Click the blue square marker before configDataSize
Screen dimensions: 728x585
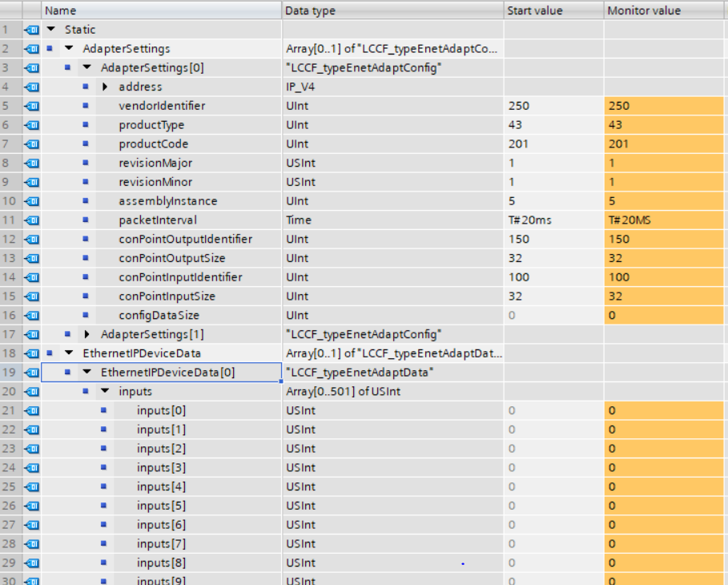pyautogui.click(x=86, y=316)
